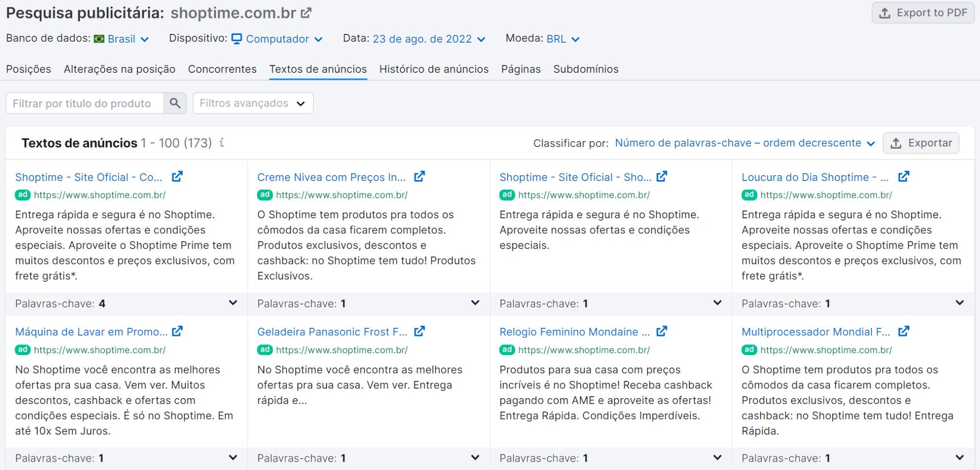This screenshot has width=980, height=470.
Task: Open ad title Relogio Feminino Mondaine
Action: coord(574,332)
